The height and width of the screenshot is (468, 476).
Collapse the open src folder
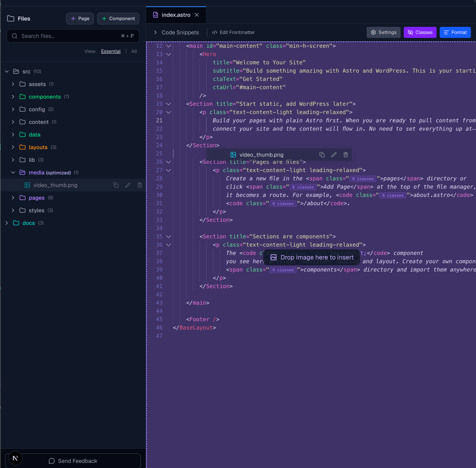coord(6,71)
